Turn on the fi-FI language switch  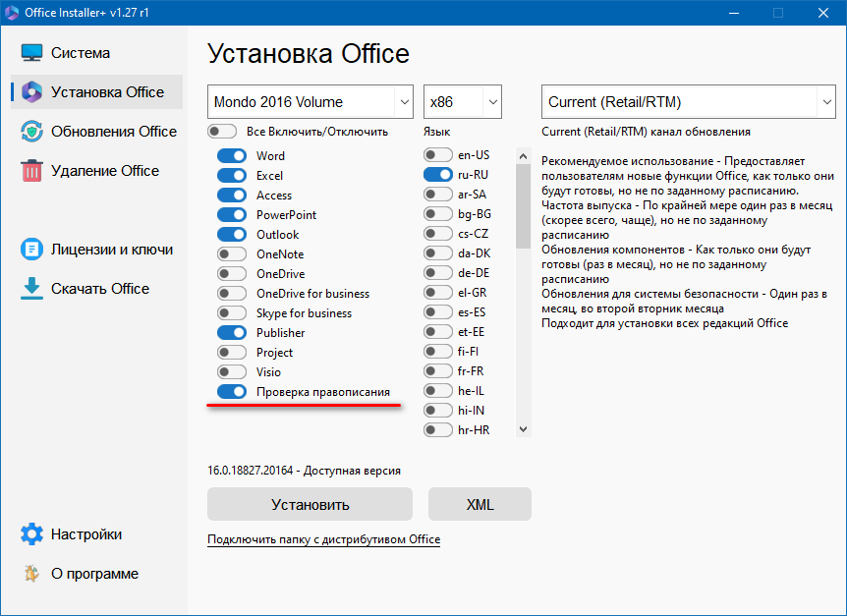point(438,352)
